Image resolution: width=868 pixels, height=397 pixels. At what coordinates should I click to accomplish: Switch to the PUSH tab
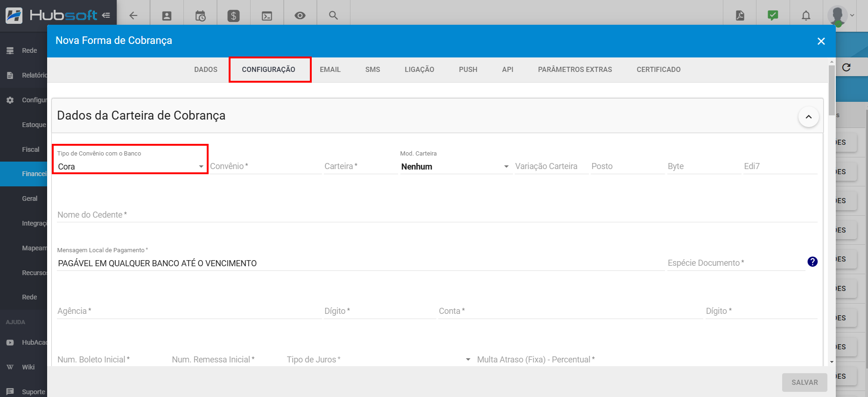468,70
